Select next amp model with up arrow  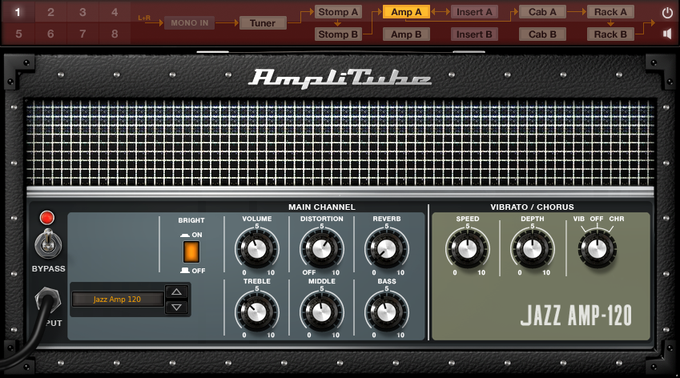click(x=176, y=292)
